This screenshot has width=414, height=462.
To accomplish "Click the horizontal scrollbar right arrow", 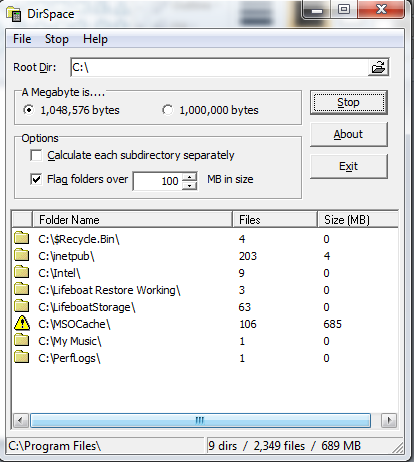I will click(389, 420).
